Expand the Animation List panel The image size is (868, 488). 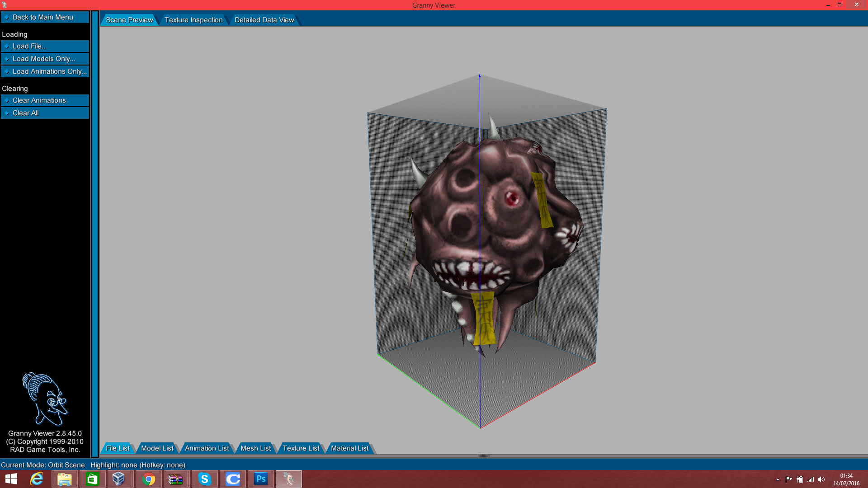pos(207,448)
